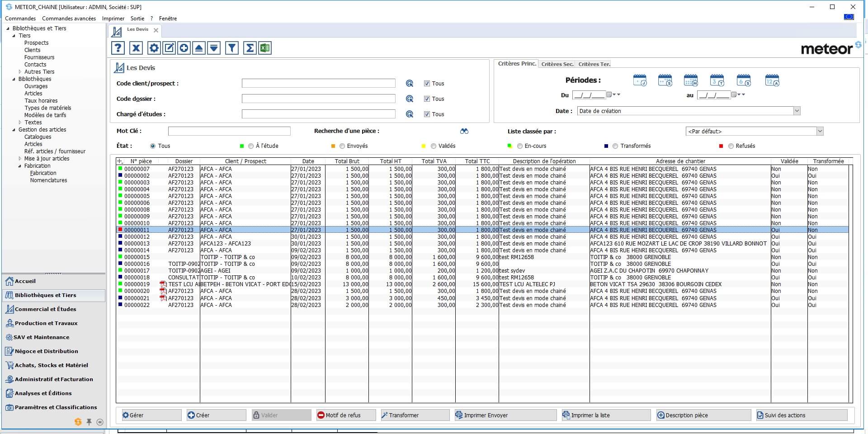
Task: Select the État Tous radio button
Action: [x=153, y=146]
